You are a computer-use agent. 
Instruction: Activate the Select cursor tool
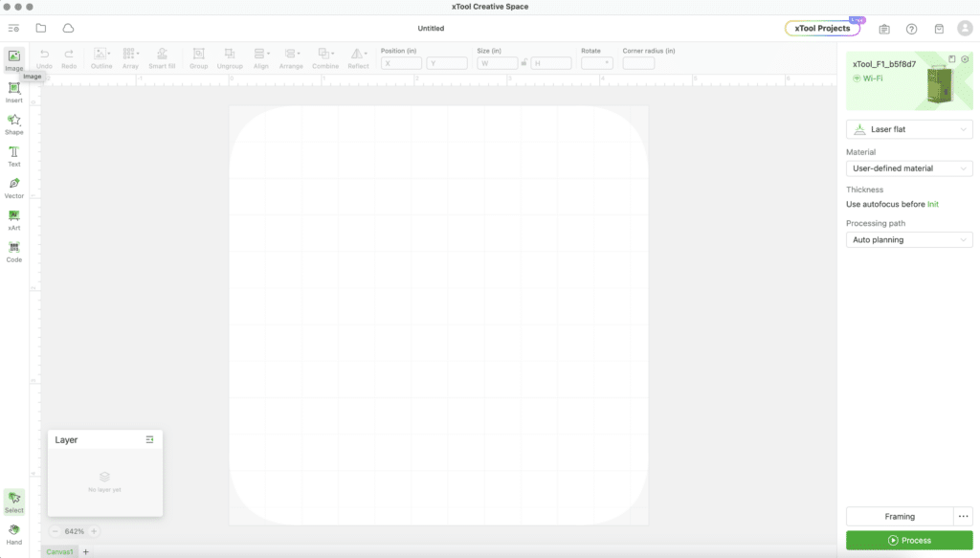click(13, 502)
